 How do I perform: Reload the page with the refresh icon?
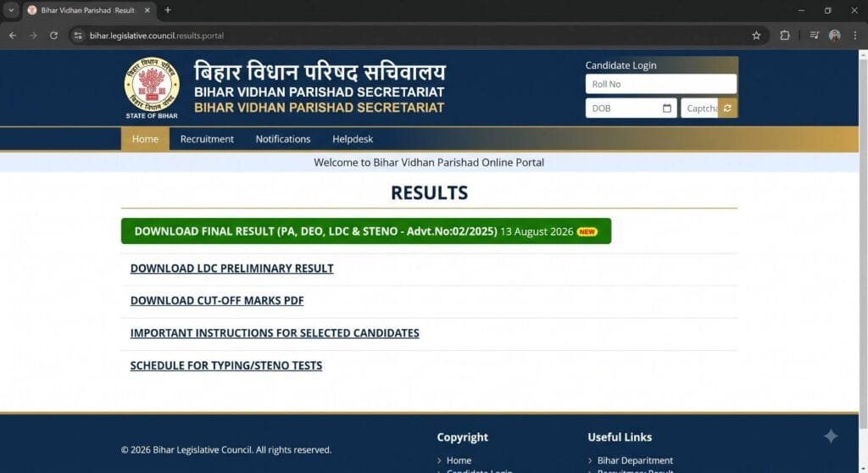(x=53, y=36)
